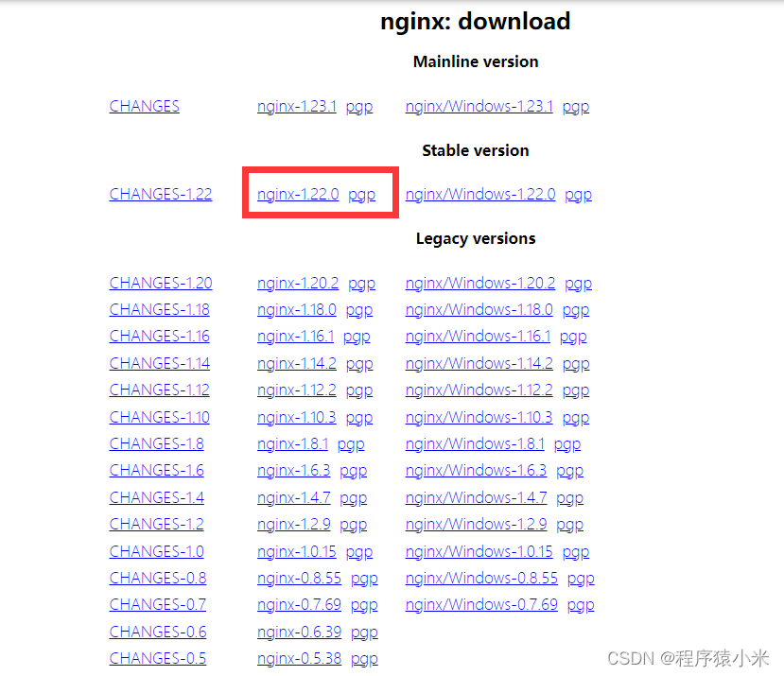Open CHANGES-1.18 link
Viewport: 784px width, 676px height.
[x=159, y=309]
